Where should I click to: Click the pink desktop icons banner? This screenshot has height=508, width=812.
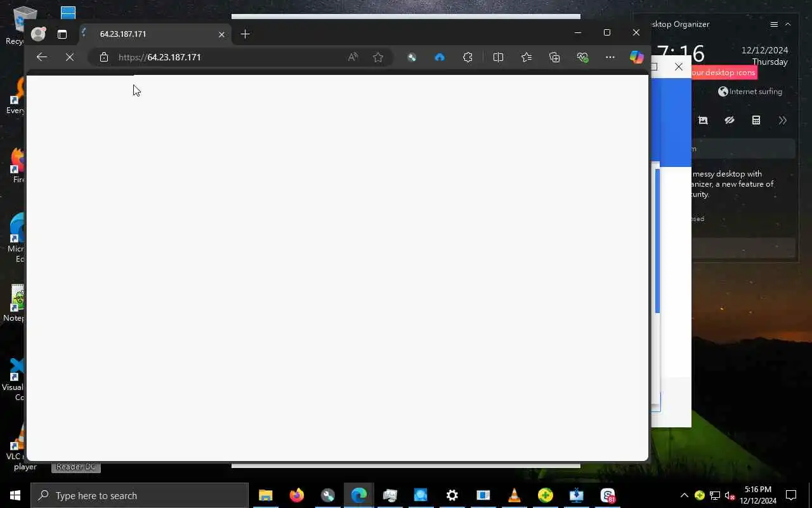tap(724, 72)
